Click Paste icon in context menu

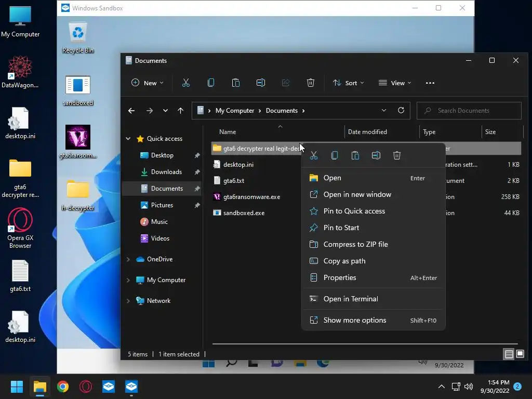point(355,155)
